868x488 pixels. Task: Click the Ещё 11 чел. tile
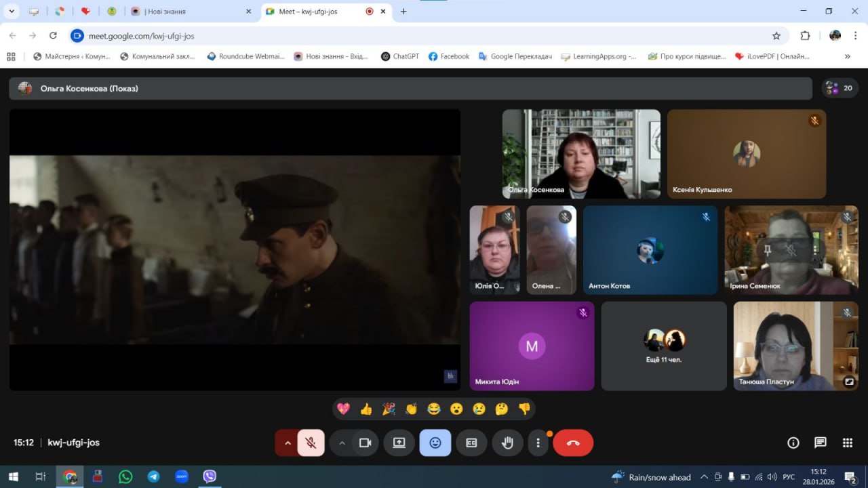(x=663, y=346)
